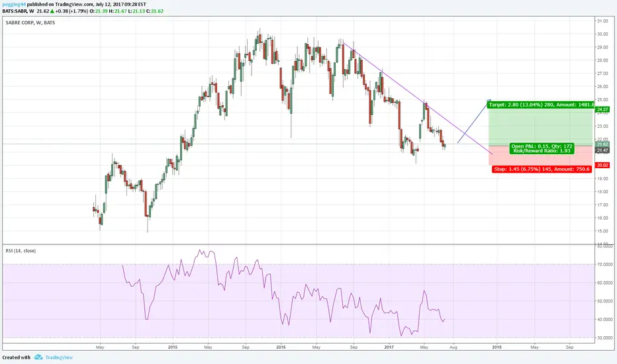Click the 2017 label on time axis
Image resolution: width=617 pixels, height=364 pixels.
[x=389, y=347]
